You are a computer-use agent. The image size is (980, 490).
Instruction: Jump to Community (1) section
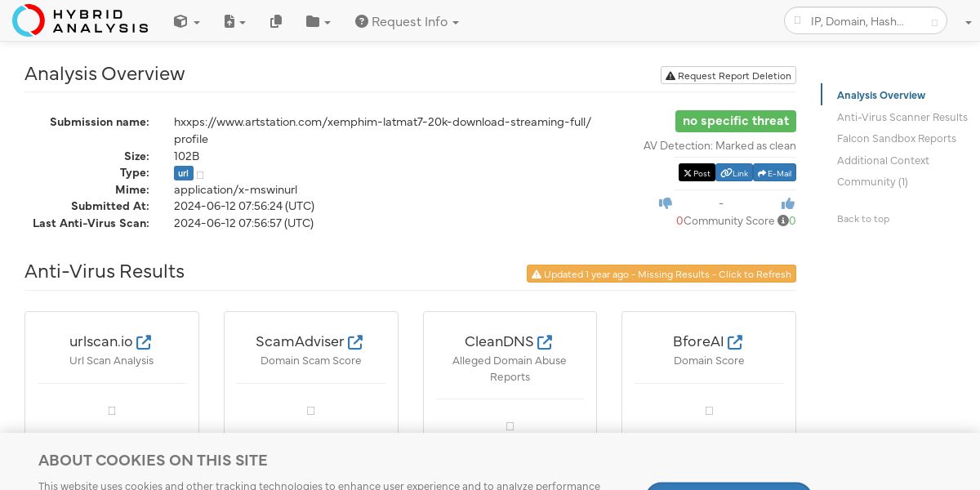pos(872,182)
